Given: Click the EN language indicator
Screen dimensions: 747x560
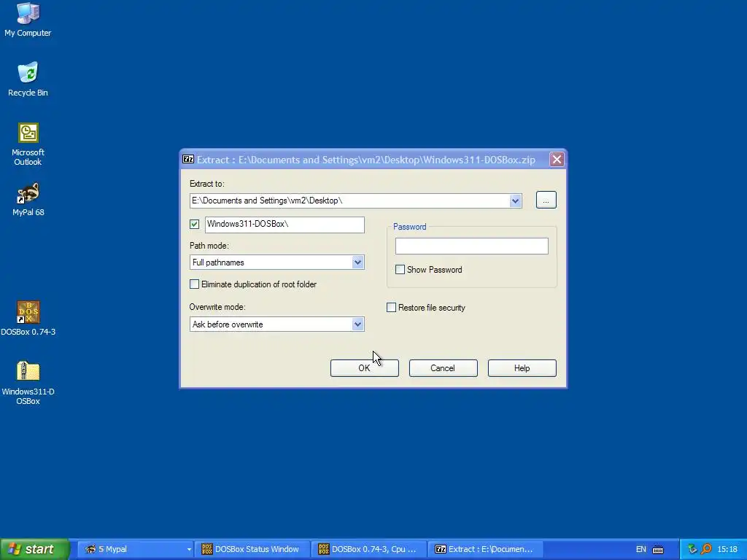Looking at the screenshot, I should (x=640, y=550).
